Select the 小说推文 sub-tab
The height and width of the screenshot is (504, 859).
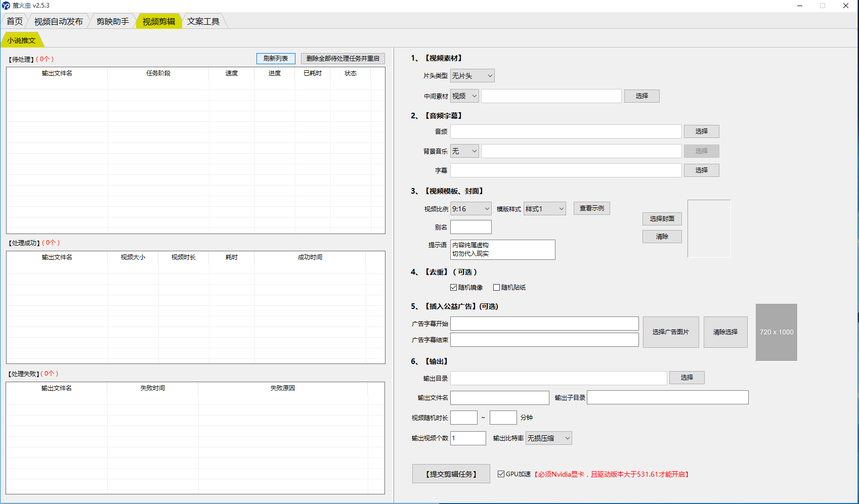[21, 40]
